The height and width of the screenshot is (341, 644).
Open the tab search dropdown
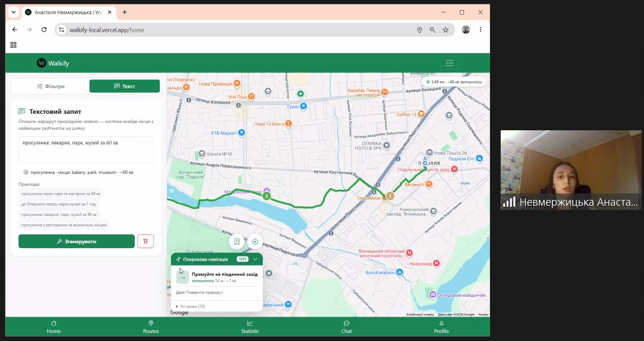pos(14,12)
